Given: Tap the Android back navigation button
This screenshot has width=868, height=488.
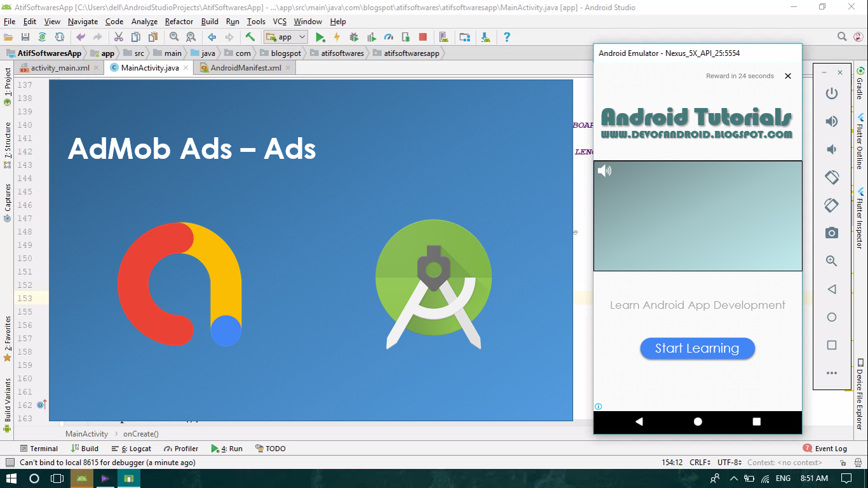Looking at the screenshot, I should pyautogui.click(x=639, y=421).
